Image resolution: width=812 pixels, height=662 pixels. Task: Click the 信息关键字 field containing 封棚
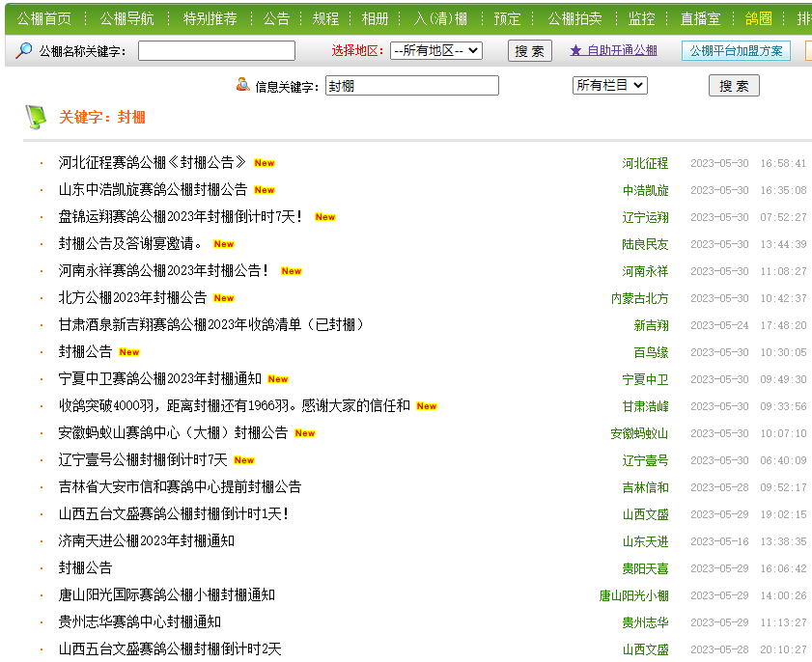[411, 86]
